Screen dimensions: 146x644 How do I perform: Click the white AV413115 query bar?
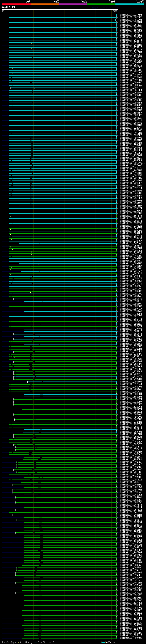point(60,9)
